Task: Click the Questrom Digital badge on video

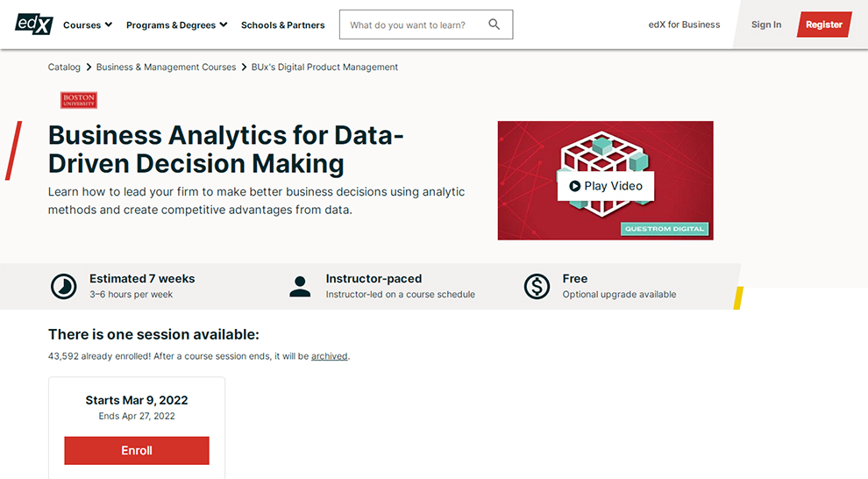Action: click(665, 229)
